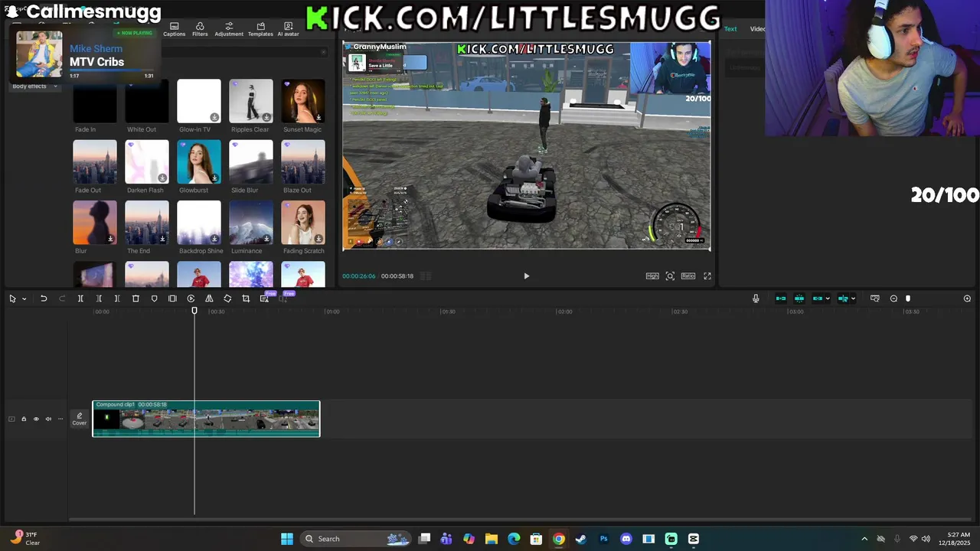Clear the effects search field
This screenshot has height=551, width=980.
324,52
